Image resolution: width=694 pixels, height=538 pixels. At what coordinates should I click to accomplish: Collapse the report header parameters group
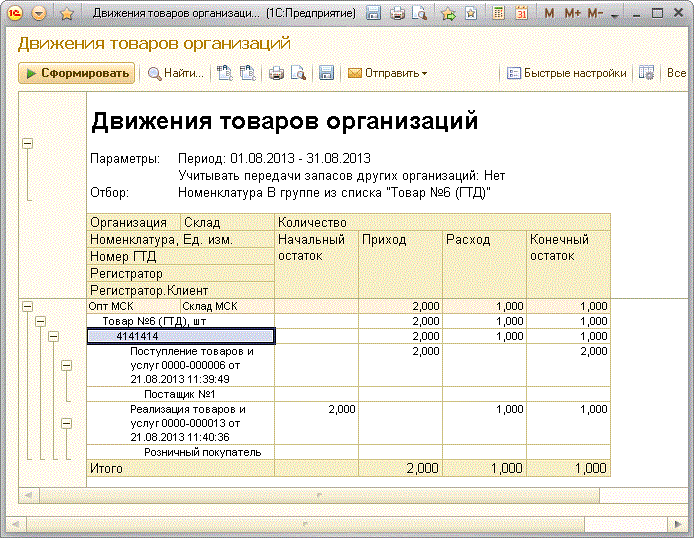click(27, 143)
